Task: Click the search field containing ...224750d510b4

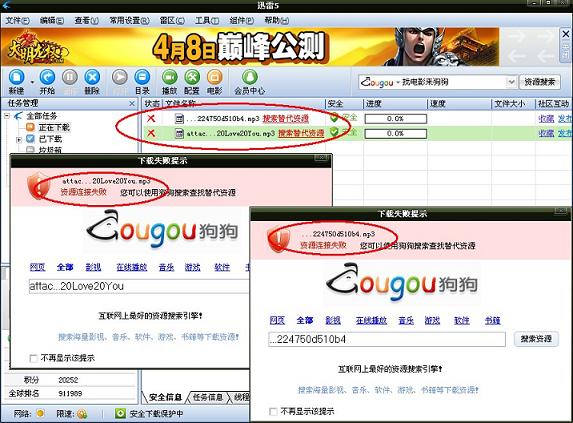Action: pos(387,339)
